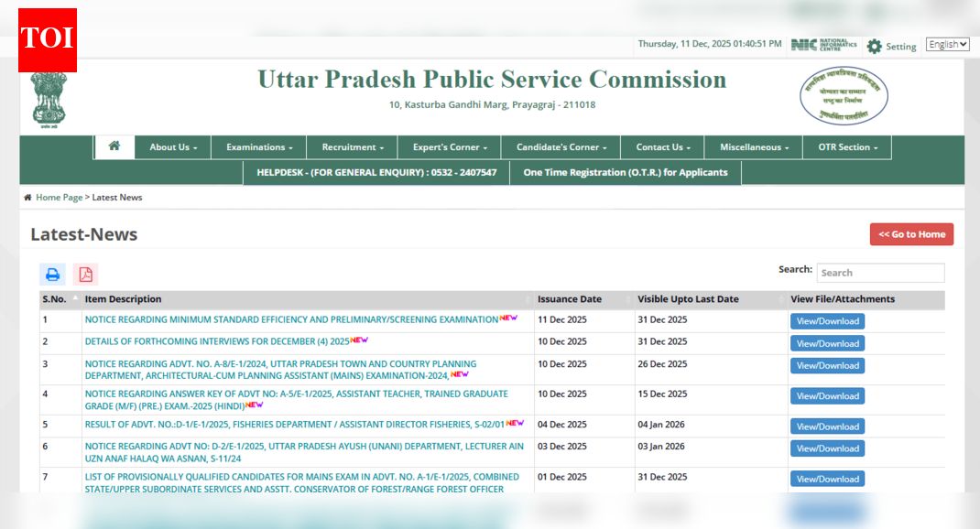The width and height of the screenshot is (980, 529).
Task: Open the Expert's Corner menu
Action: 449,146
